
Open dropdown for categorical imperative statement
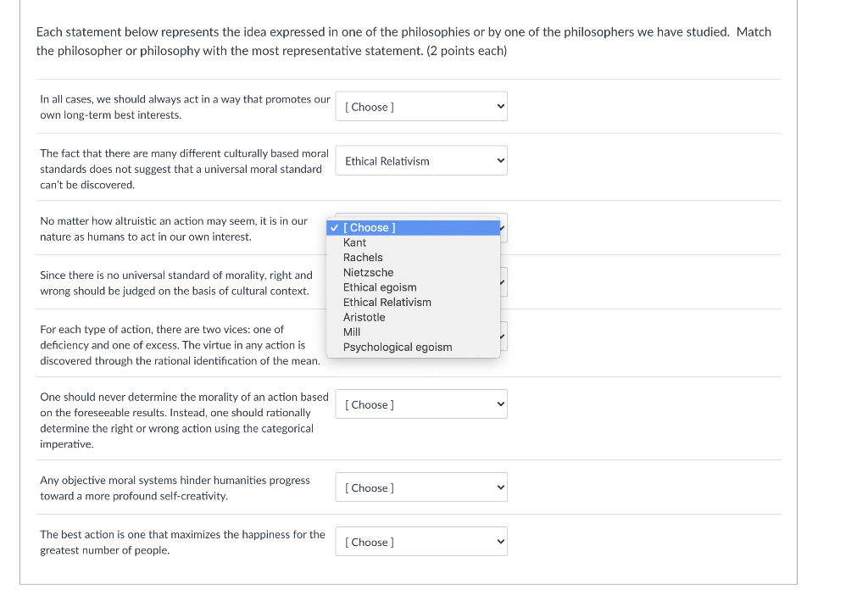(421, 404)
